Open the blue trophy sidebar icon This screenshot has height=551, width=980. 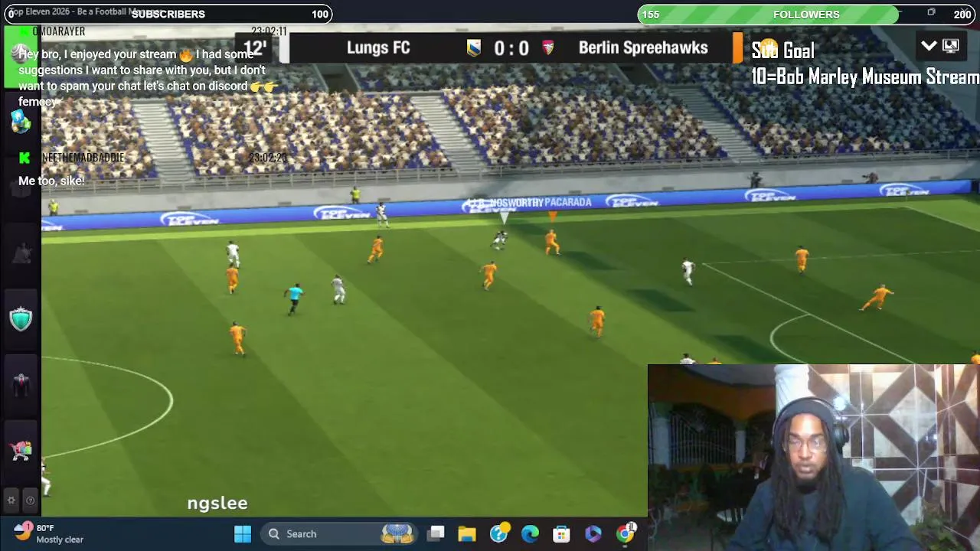pos(20,121)
